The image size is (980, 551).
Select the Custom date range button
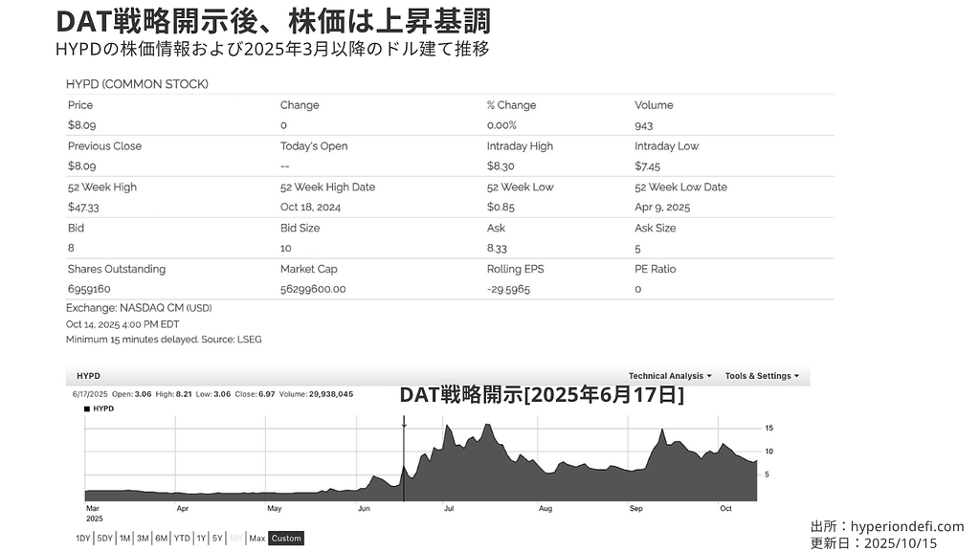(x=285, y=539)
